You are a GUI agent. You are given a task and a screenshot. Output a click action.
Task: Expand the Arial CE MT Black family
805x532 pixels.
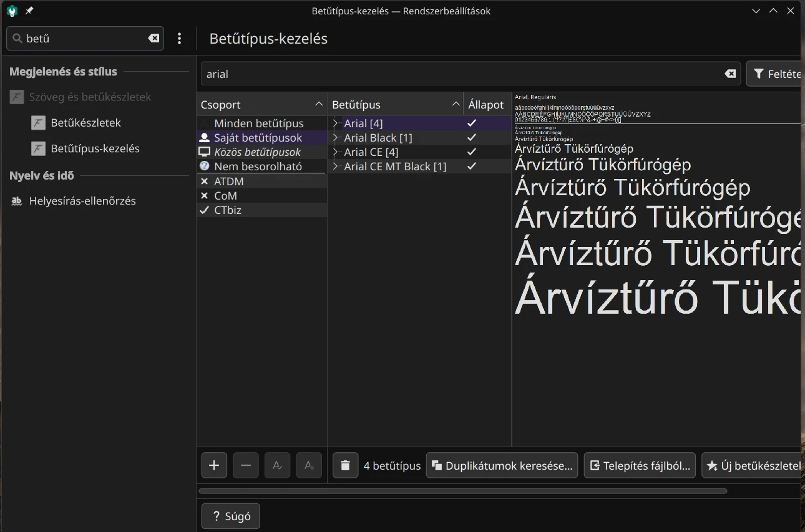click(x=336, y=166)
